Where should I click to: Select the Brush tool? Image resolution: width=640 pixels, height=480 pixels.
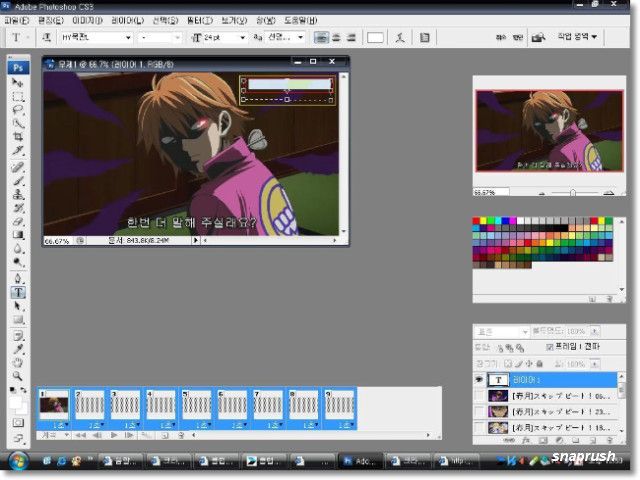click(18, 181)
